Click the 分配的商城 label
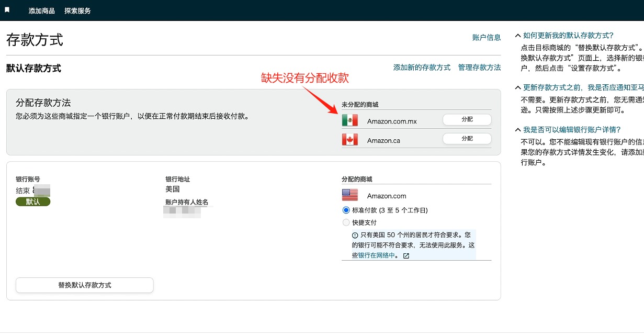This screenshot has width=644, height=336. point(357,180)
